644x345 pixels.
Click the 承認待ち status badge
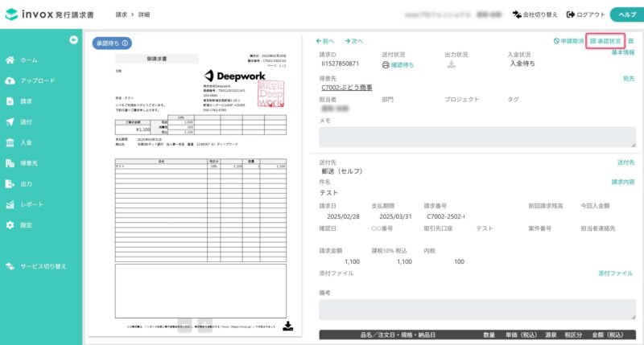click(x=112, y=43)
